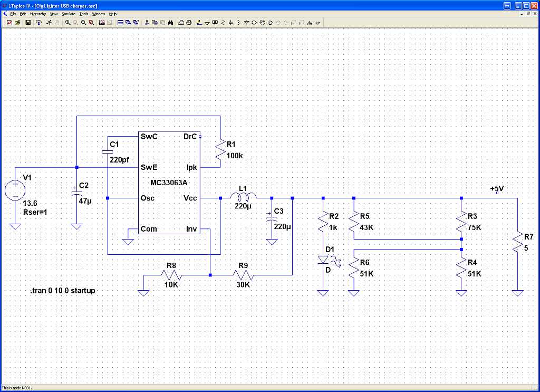Click the Zoom In magnifier icon
Image resolution: width=540 pixels, height=392 pixels.
pos(67,23)
